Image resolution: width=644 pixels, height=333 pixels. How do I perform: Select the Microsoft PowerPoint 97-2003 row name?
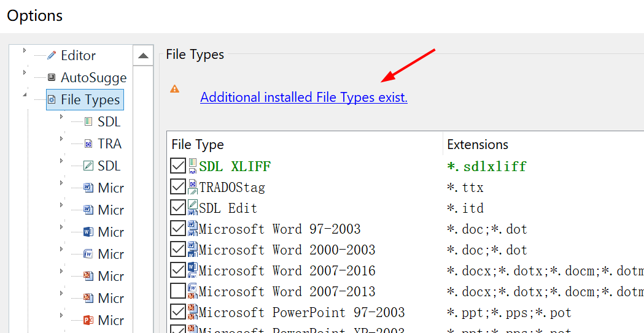[302, 313]
